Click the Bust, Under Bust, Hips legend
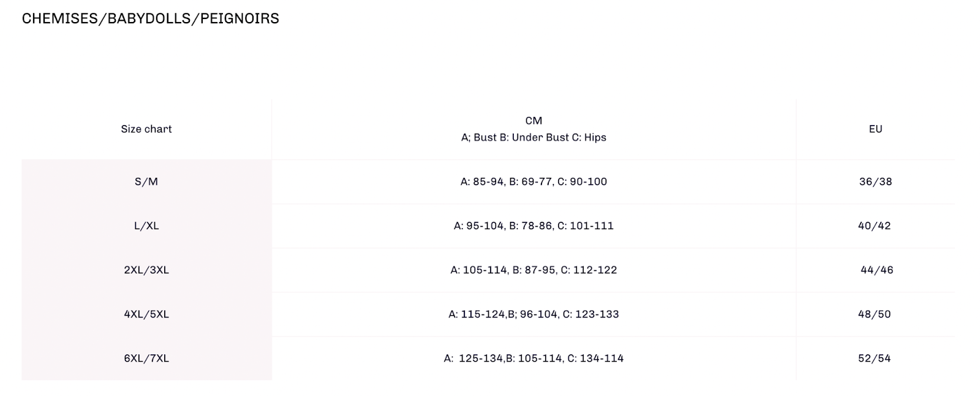 tap(533, 137)
